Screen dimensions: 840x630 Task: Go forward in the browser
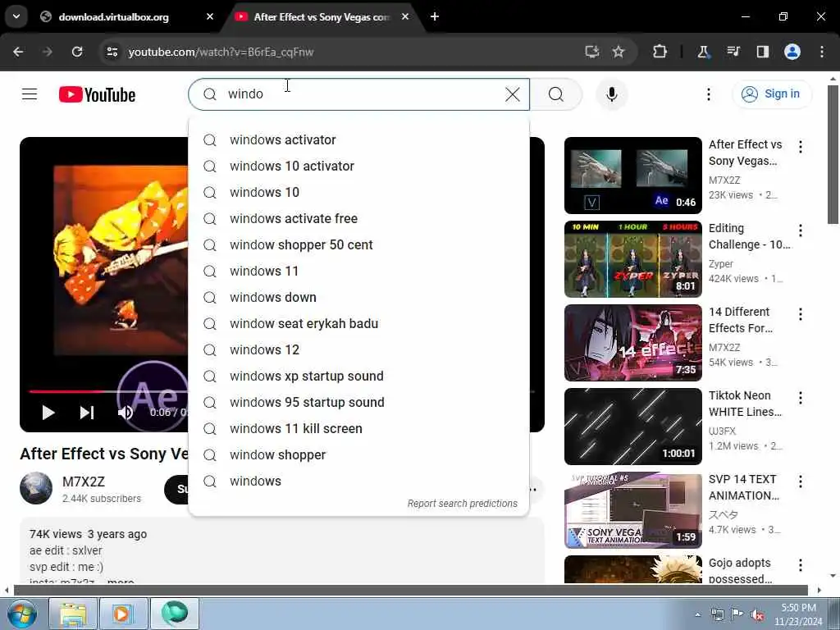[47, 52]
